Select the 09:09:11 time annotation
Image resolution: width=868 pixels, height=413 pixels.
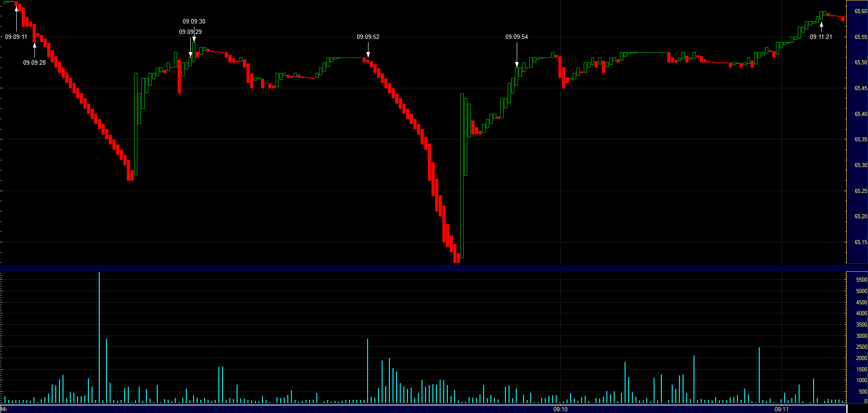click(x=16, y=37)
